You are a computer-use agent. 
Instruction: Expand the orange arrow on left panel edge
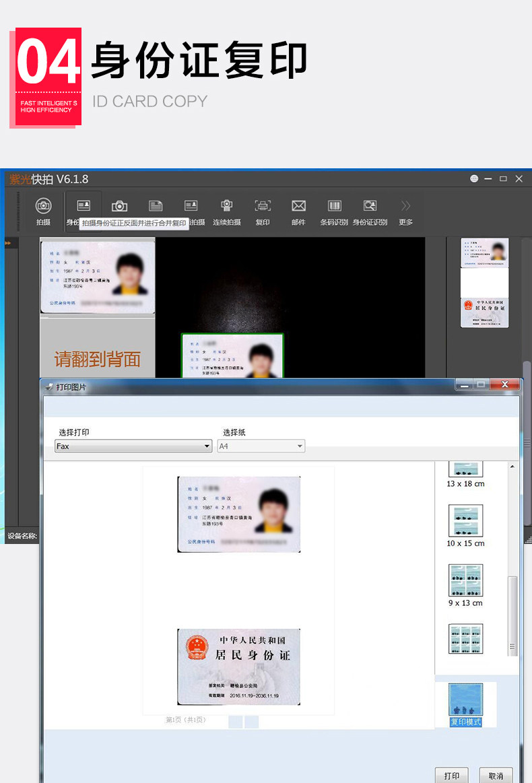[8, 243]
